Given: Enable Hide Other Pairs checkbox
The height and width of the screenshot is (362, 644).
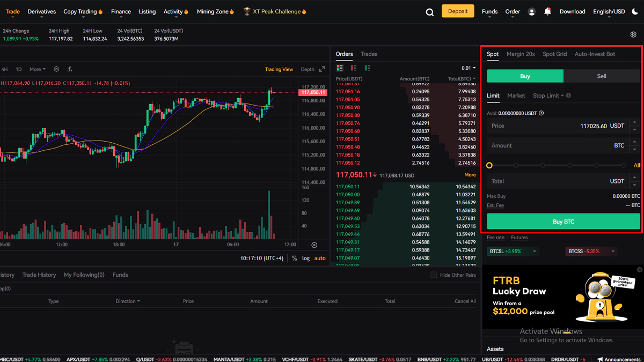Looking at the screenshot, I should tap(434, 275).
